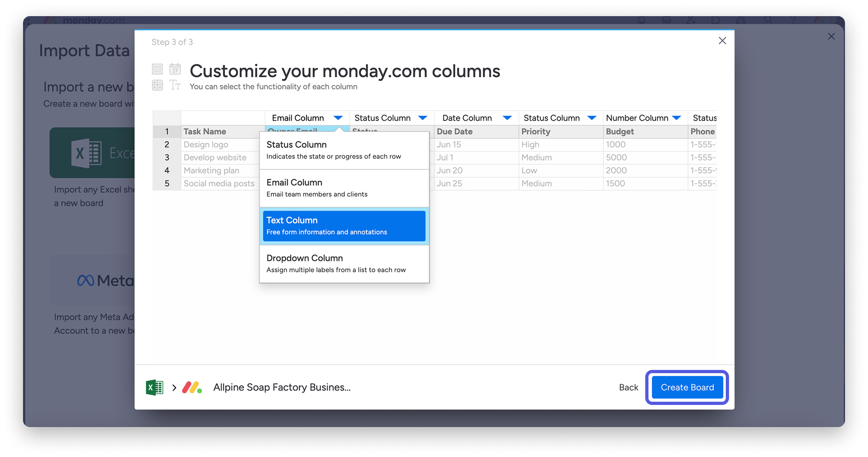This screenshot has width=868, height=457.
Task: Select the 1000 budget cell
Action: [x=646, y=145]
